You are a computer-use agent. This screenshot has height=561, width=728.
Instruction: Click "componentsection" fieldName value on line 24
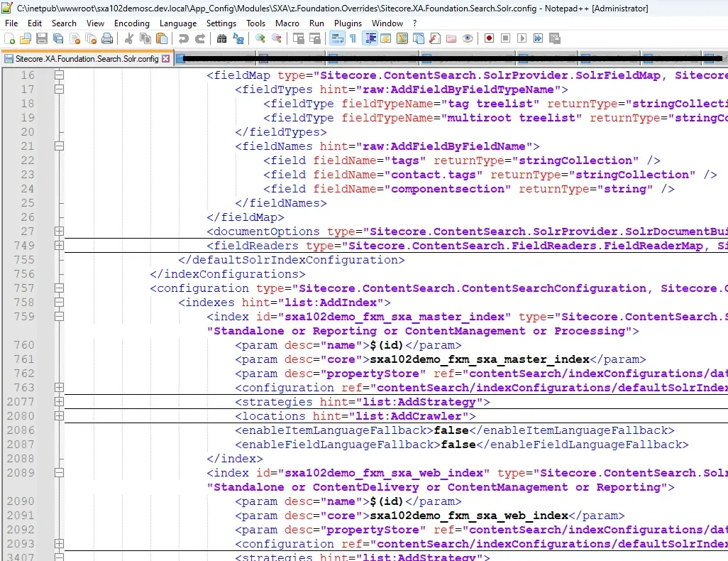click(448, 189)
